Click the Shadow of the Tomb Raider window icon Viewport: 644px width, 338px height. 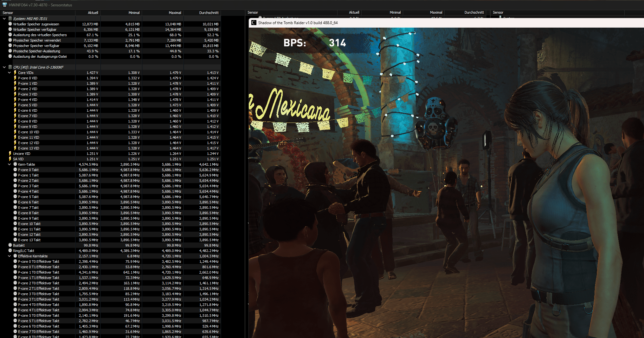tap(254, 23)
